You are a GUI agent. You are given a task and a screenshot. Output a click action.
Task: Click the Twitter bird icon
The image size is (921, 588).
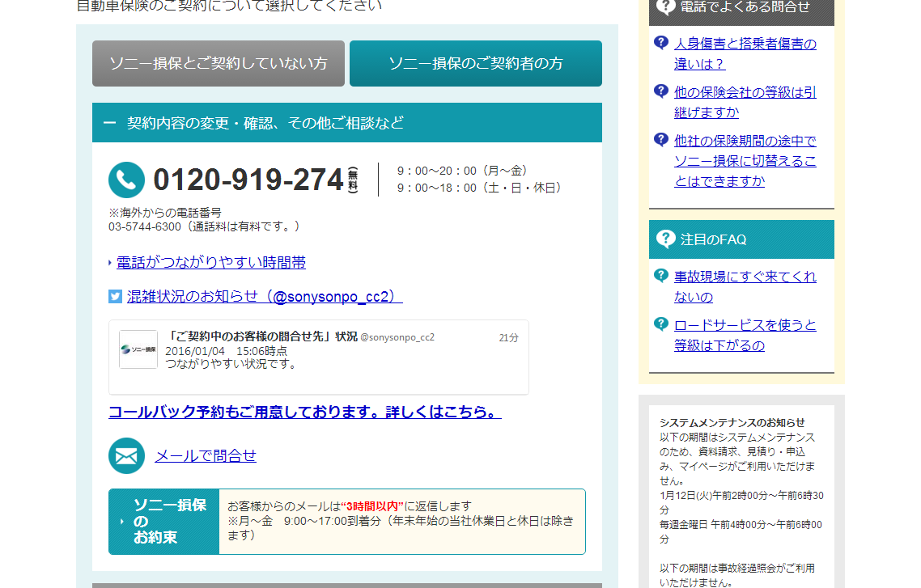pyautogui.click(x=115, y=297)
